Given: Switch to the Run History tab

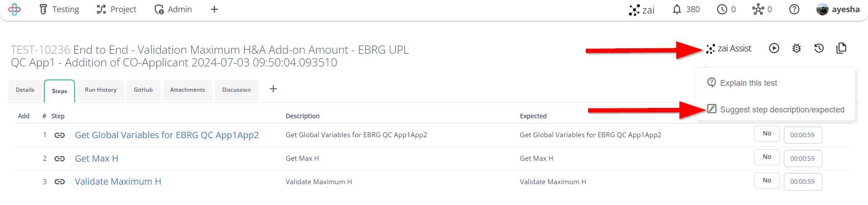Looking at the screenshot, I should 101,90.
